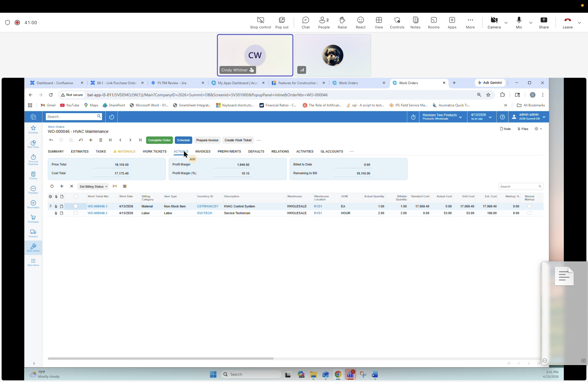Image resolution: width=588 pixels, height=382 pixels.
Task: Enable Manual Markup for the Labor line
Action: 530,213
